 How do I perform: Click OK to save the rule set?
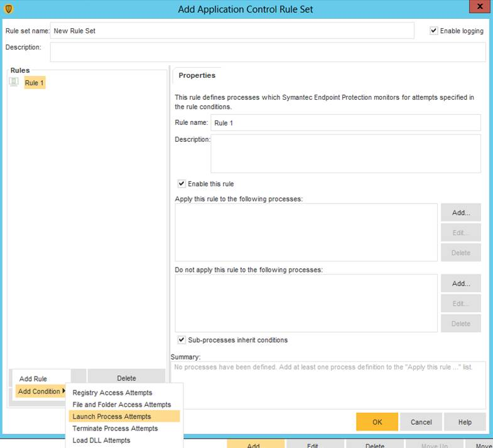coord(377,422)
